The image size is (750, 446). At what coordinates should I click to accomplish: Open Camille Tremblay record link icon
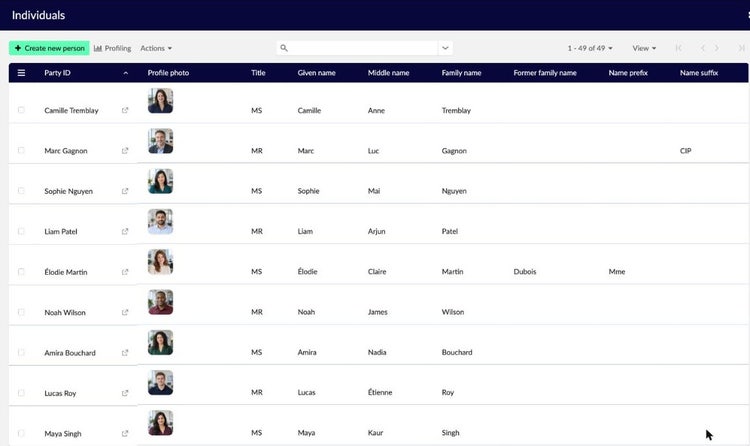click(125, 110)
